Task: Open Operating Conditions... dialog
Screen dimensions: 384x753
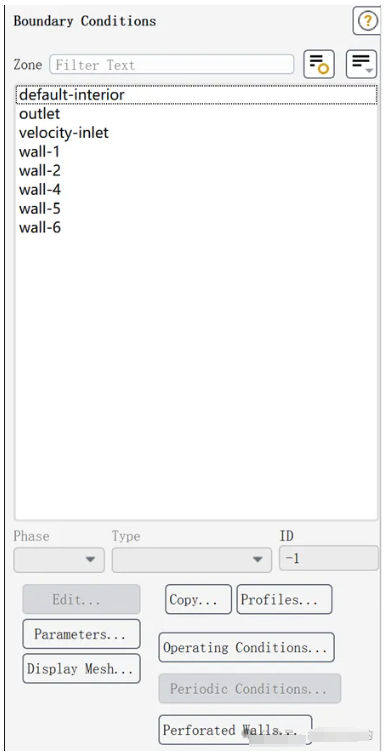Action: point(246,647)
